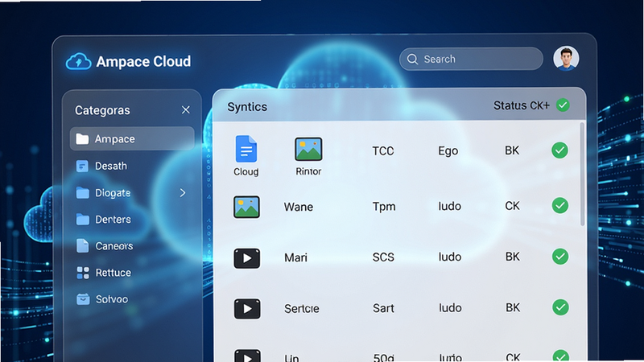Select the Ampace category

[x=132, y=138]
